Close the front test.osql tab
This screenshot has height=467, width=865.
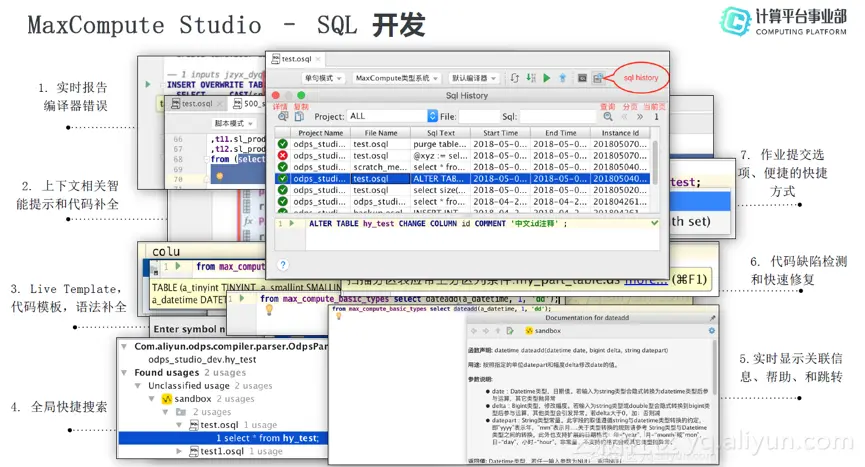[318, 59]
